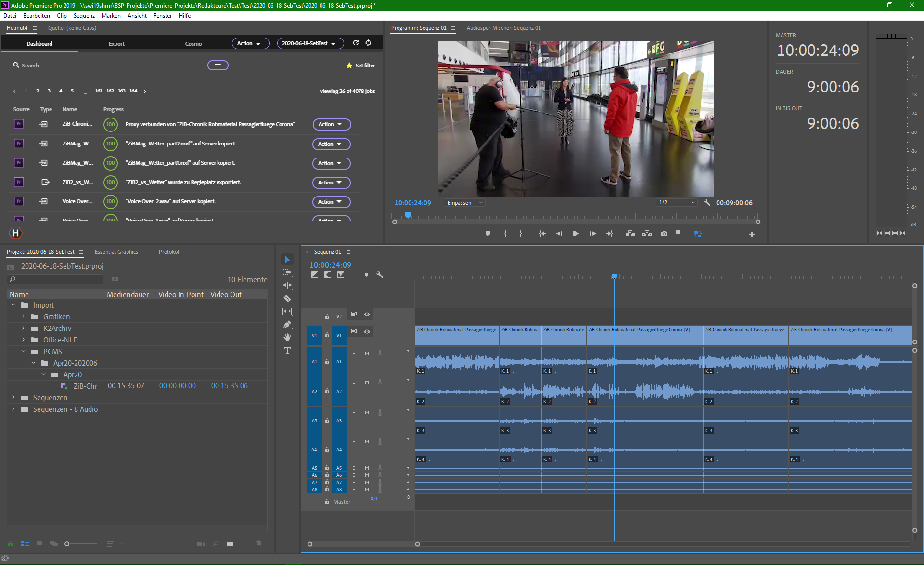924x565 pixels.
Task: Select the Pen tool
Action: [x=287, y=325]
